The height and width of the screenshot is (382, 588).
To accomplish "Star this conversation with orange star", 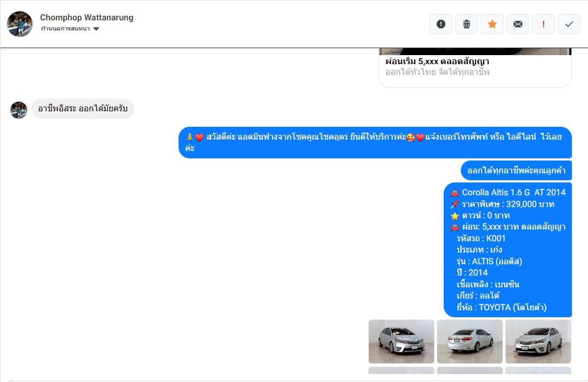I will 492,25.
